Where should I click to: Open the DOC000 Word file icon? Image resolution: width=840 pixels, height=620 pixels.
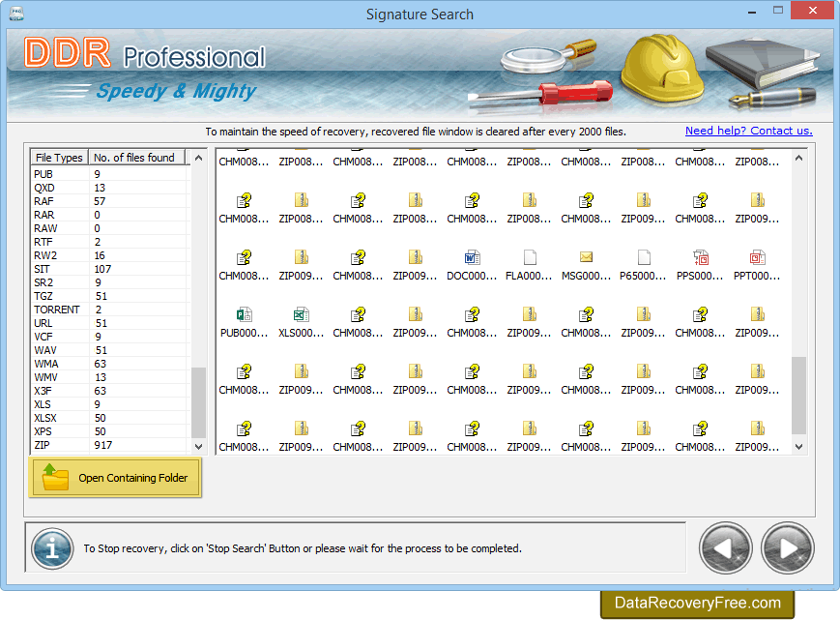[x=472, y=257]
